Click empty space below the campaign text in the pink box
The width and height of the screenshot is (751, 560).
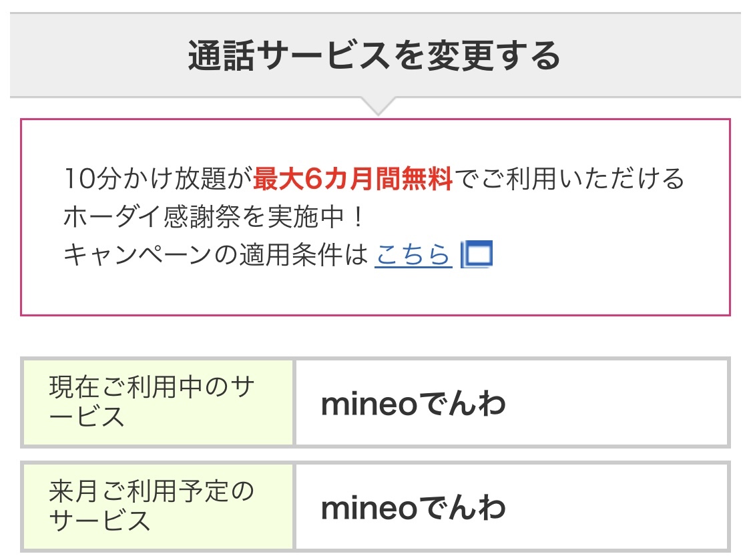pos(374,292)
